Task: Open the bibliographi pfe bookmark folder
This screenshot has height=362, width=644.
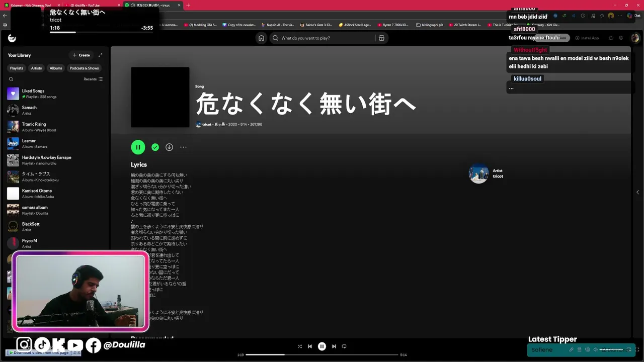Action: click(430, 25)
